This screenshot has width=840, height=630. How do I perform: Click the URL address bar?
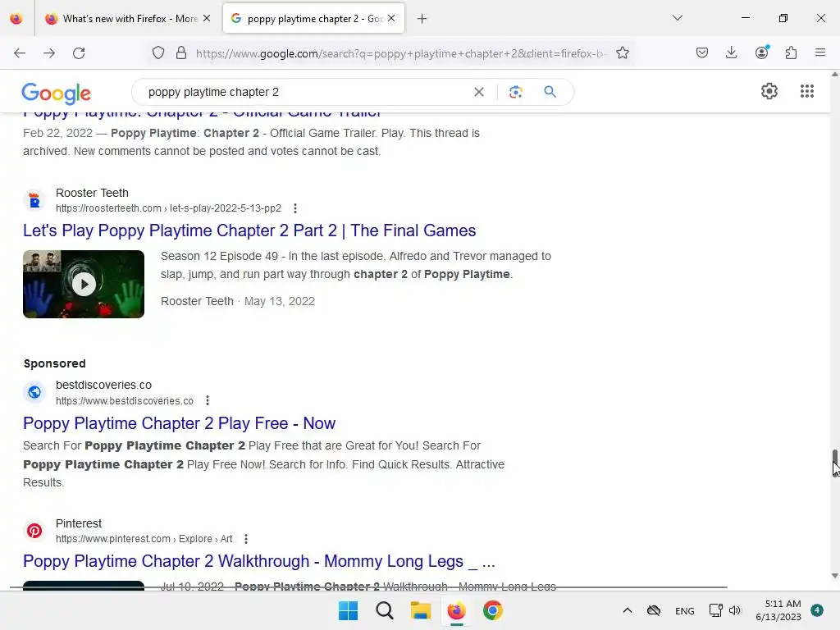pos(400,53)
